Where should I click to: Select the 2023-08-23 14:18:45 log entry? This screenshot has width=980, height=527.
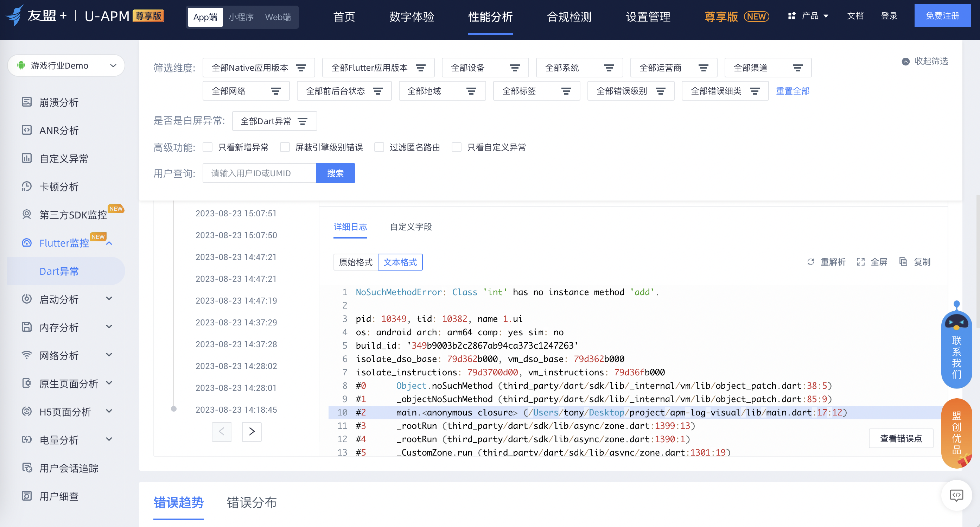pyautogui.click(x=236, y=409)
